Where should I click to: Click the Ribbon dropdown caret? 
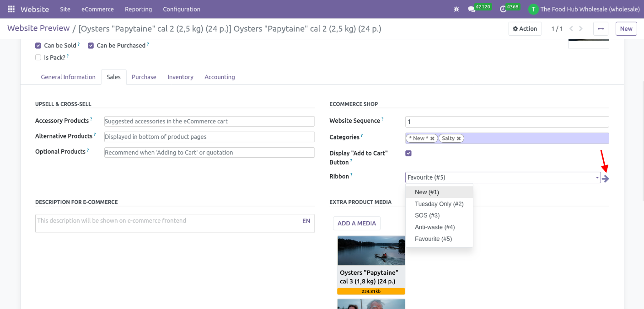tap(597, 178)
